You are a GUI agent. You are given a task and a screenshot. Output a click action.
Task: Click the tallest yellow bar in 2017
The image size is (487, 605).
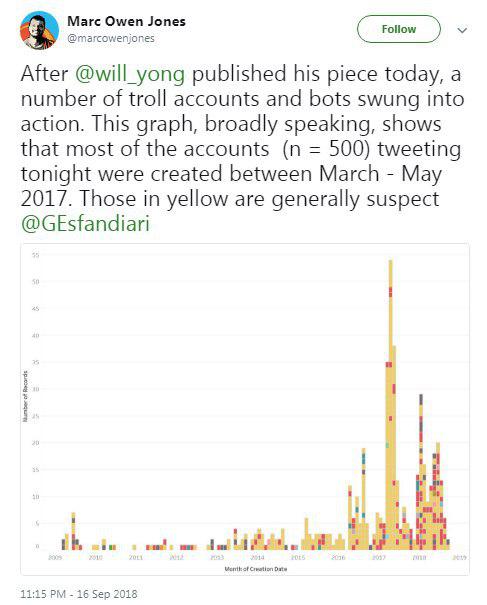pyautogui.click(x=391, y=405)
